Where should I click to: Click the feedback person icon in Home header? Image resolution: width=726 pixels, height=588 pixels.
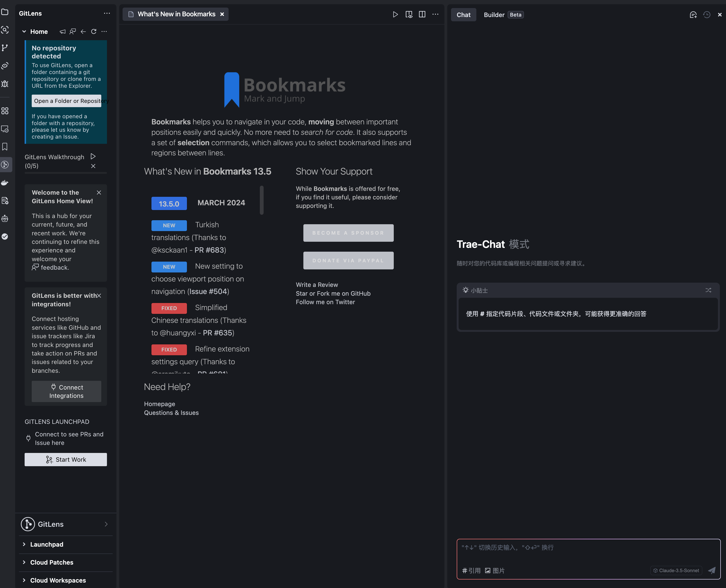pos(73,31)
